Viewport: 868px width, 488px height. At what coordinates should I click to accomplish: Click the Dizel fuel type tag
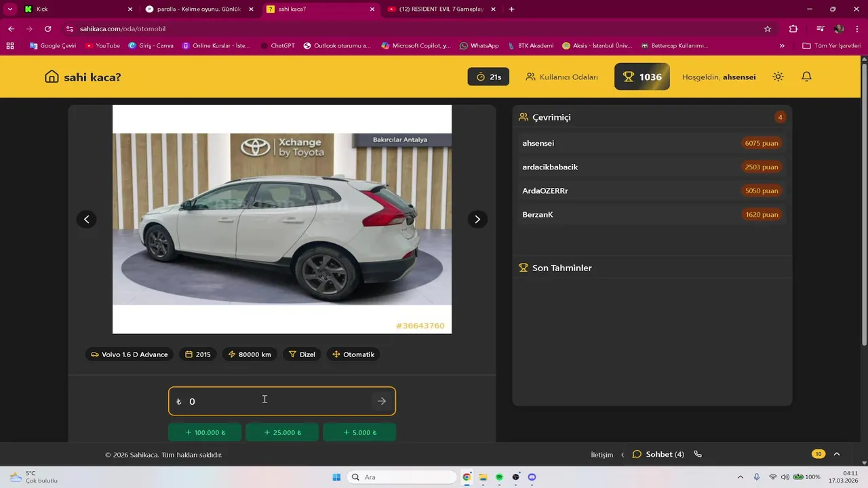coord(302,354)
